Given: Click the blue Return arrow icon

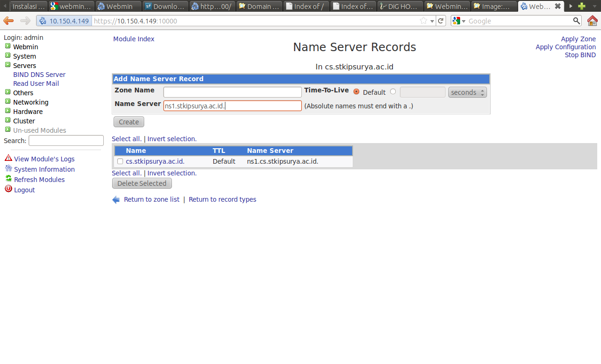Looking at the screenshot, I should point(116,200).
